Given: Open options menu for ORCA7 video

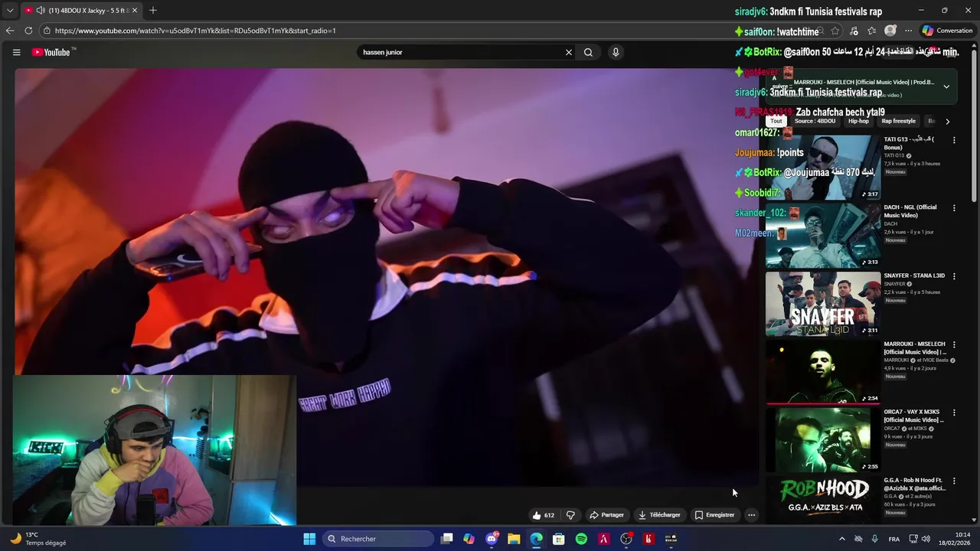Looking at the screenshot, I should (954, 412).
